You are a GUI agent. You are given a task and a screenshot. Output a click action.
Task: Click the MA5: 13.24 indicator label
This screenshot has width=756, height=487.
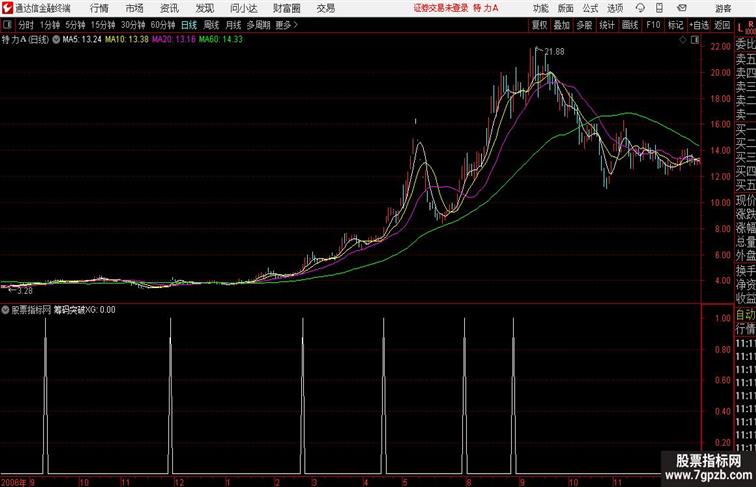[x=82, y=40]
